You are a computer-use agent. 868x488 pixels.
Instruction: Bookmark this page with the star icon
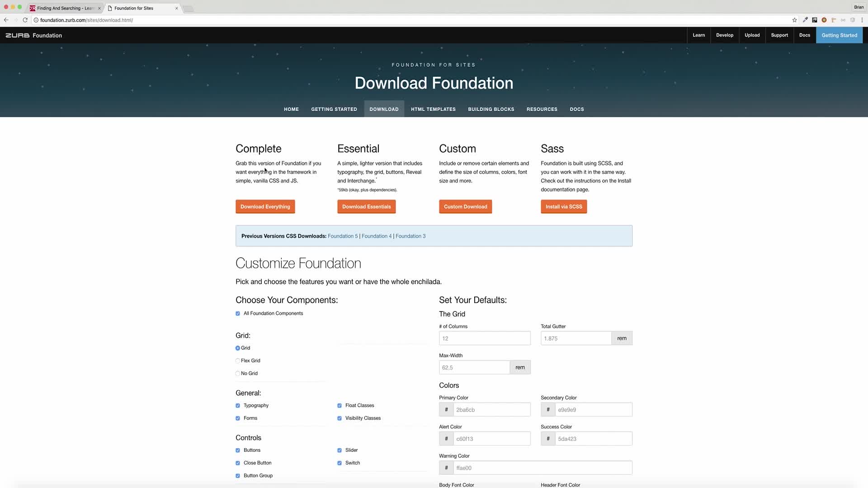(x=794, y=20)
